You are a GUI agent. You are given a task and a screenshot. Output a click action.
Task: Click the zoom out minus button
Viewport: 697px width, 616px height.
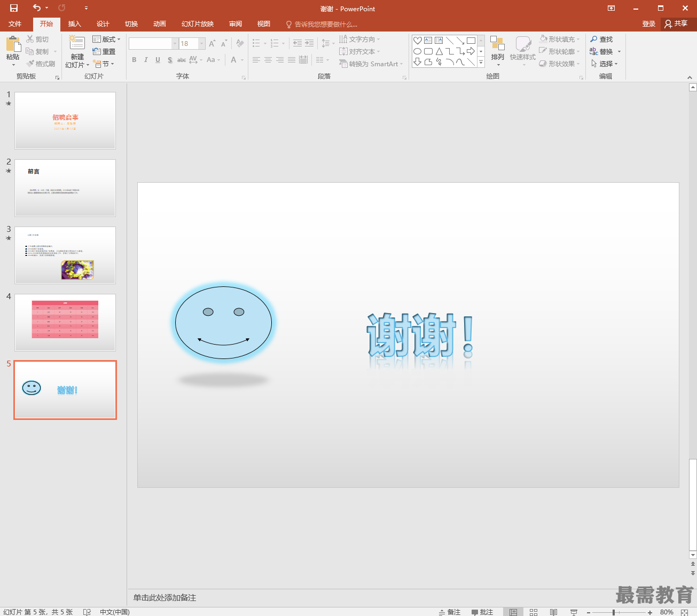pos(589,612)
